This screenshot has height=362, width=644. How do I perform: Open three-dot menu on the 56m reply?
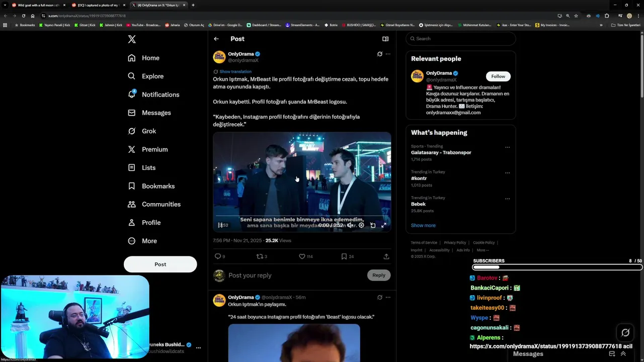(388, 297)
